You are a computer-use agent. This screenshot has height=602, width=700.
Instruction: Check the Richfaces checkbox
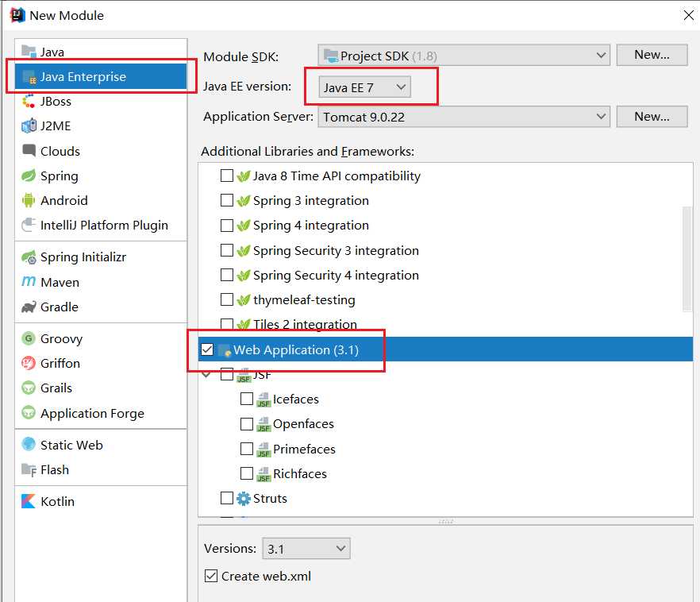tap(246, 473)
